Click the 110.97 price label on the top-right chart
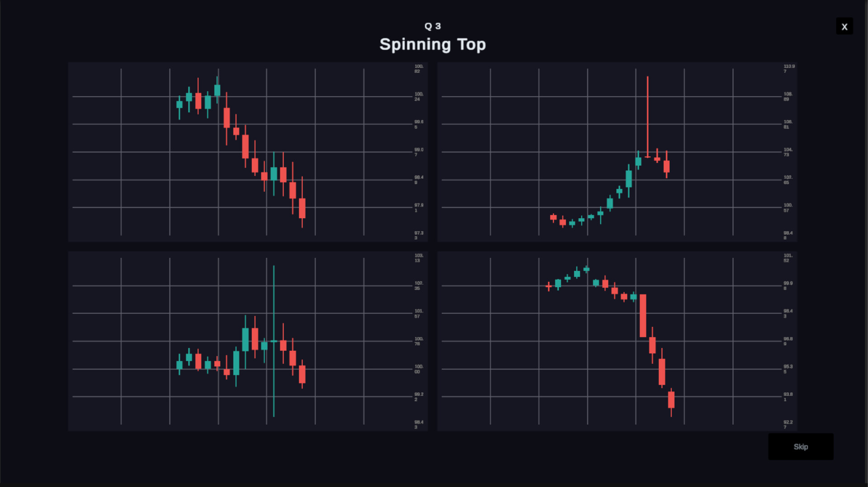This screenshot has width=868, height=487. [x=788, y=69]
